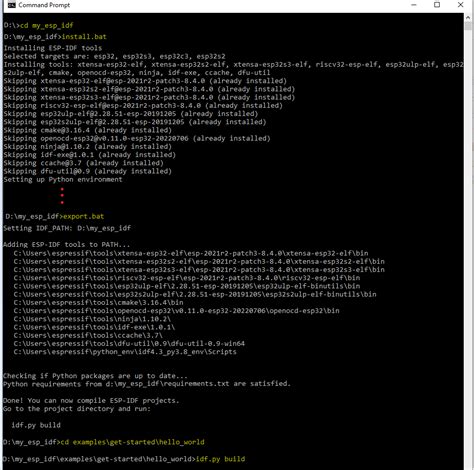The width and height of the screenshot is (474, 470).
Task: Click the 'Adding ESP-IDF tools to PATH...' line
Action: click(66, 245)
